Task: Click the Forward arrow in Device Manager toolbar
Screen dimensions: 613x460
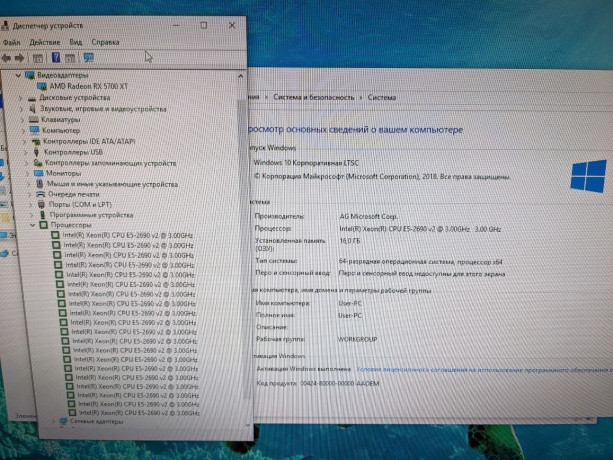Action: tap(20, 58)
